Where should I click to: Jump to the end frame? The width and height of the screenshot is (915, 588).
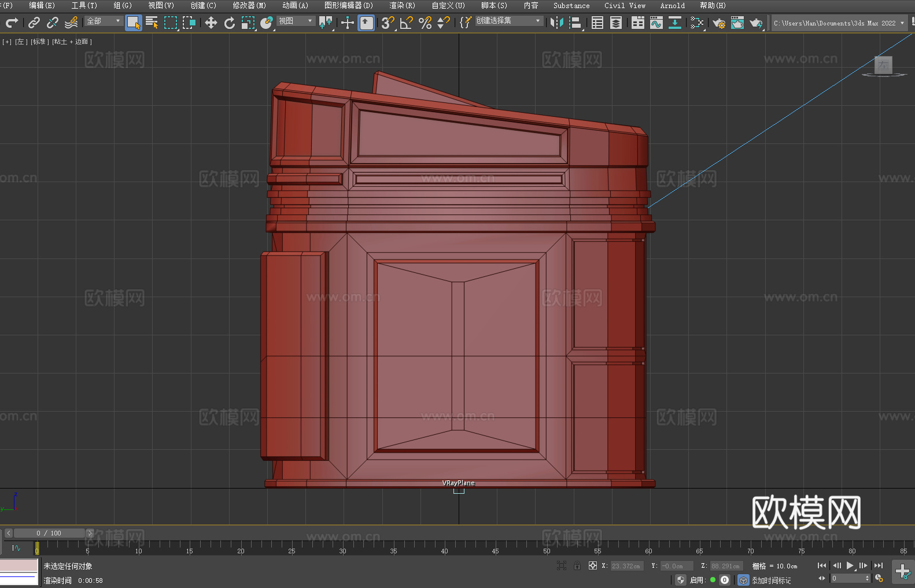coord(879,565)
